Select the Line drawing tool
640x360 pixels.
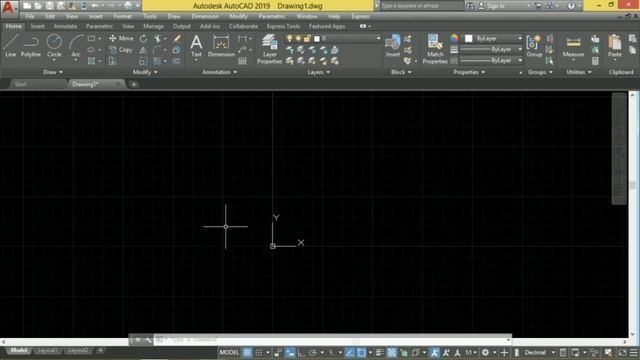[11, 45]
